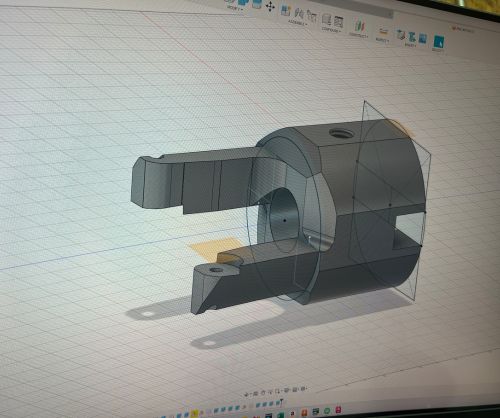Click the threaded hole on top of model

(342, 133)
